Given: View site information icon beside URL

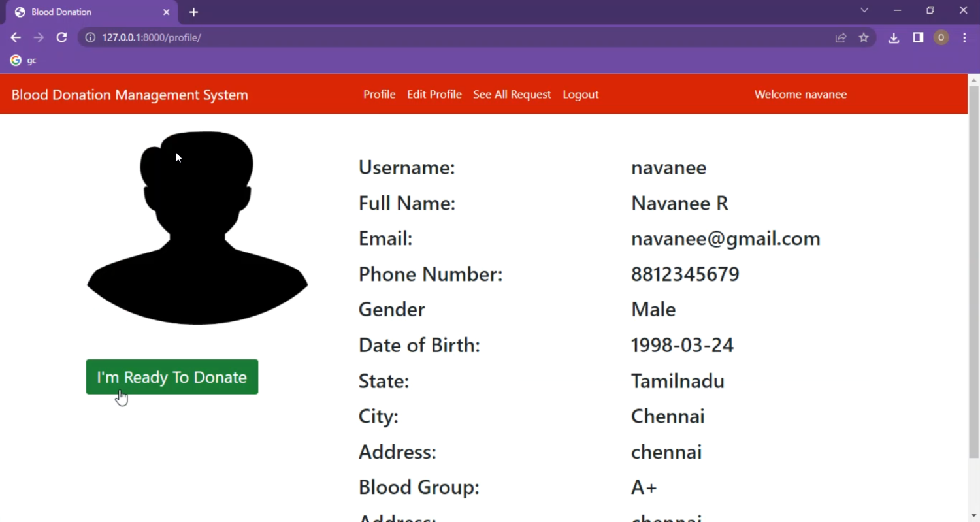Looking at the screenshot, I should (91, 38).
